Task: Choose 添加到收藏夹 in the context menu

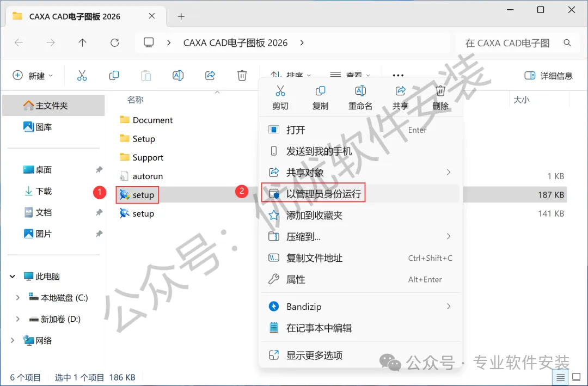Action: (x=360, y=215)
